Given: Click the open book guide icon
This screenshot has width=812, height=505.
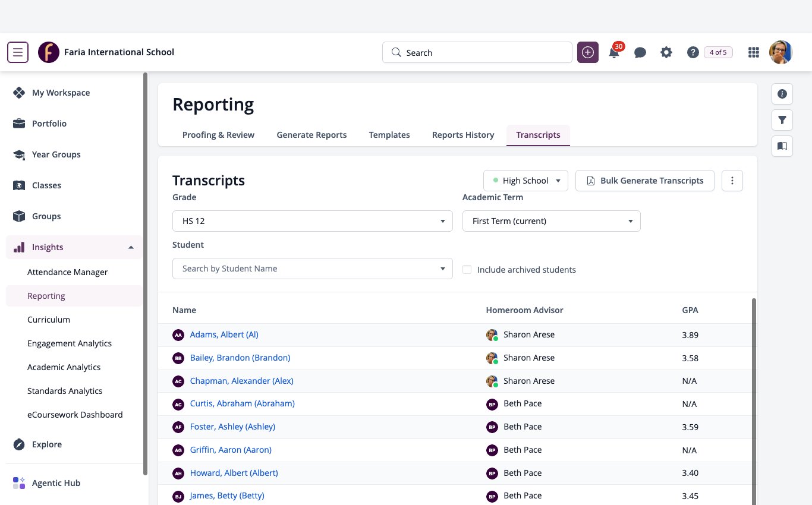Looking at the screenshot, I should pos(782,146).
